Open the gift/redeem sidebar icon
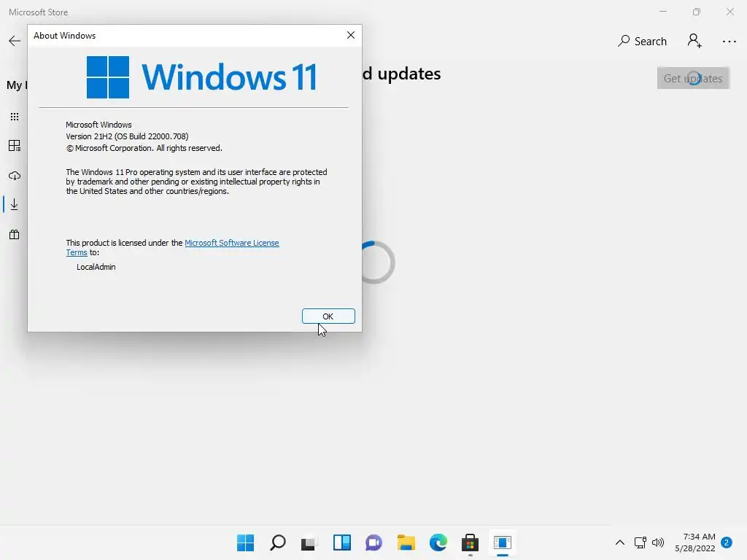This screenshot has width=747, height=560. pyautogui.click(x=15, y=234)
